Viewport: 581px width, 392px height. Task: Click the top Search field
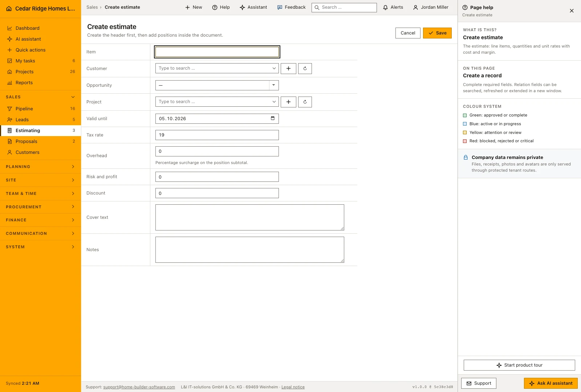[344, 7]
